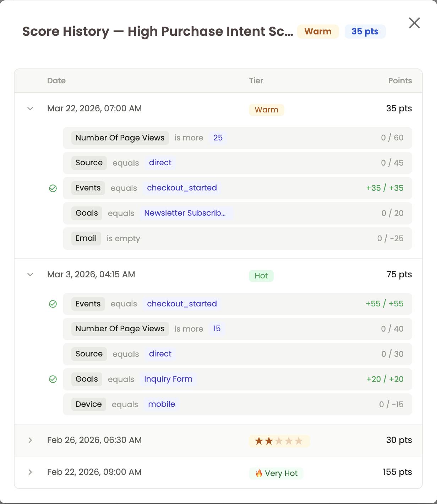The width and height of the screenshot is (437, 504).
Task: Click the Device tag
Action: tap(88, 404)
